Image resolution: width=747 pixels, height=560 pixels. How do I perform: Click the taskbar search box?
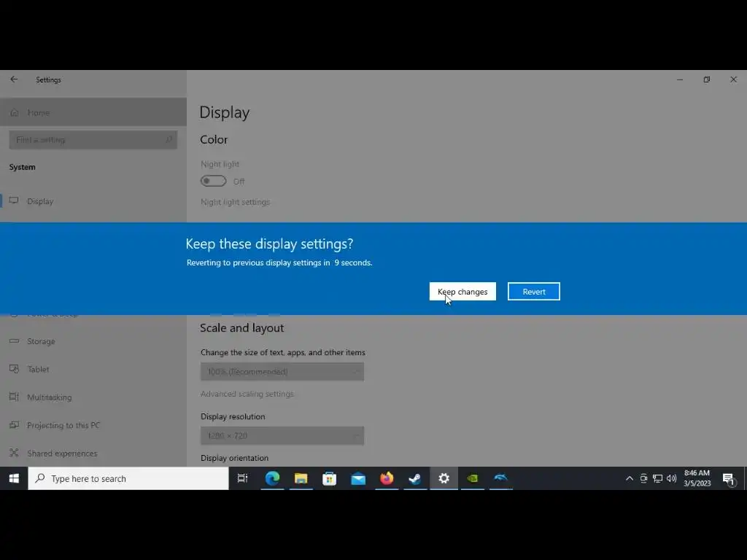coord(128,478)
